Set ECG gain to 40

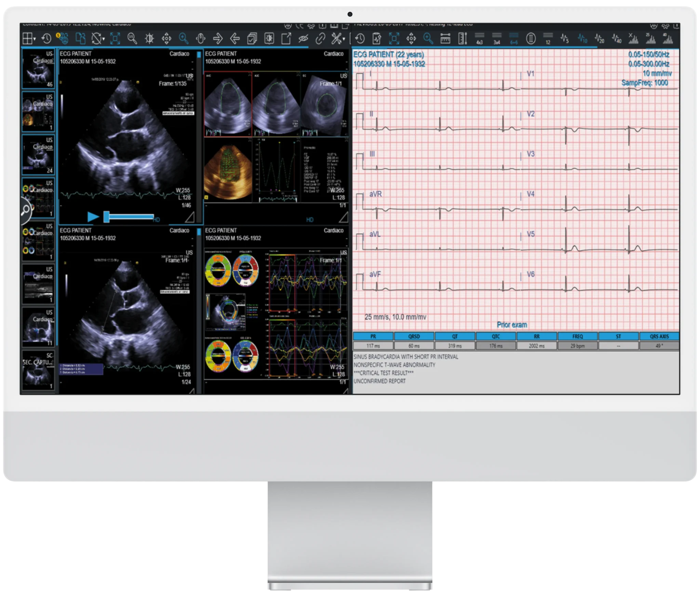pos(617,38)
